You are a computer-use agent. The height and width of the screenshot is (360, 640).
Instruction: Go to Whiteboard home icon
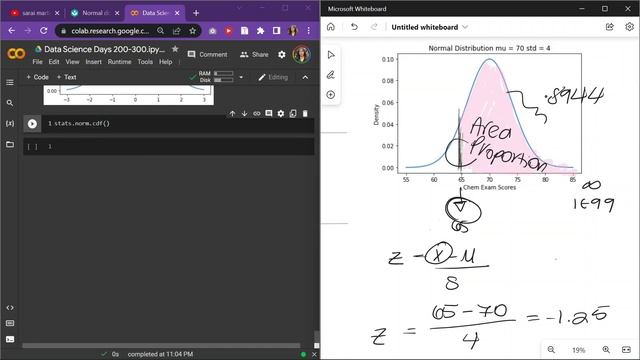coord(331,27)
